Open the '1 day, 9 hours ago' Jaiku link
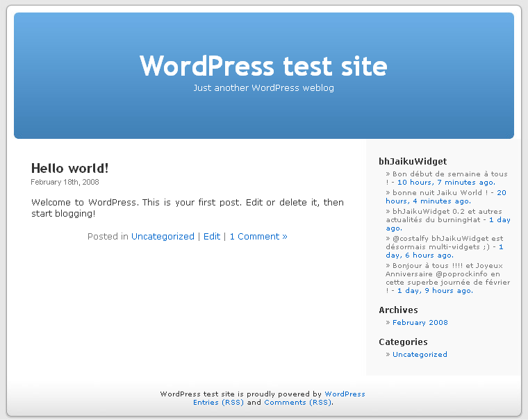The image size is (528, 420). 435,290
